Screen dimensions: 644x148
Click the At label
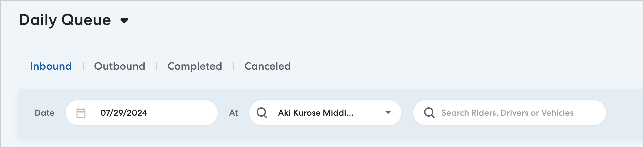(x=234, y=113)
